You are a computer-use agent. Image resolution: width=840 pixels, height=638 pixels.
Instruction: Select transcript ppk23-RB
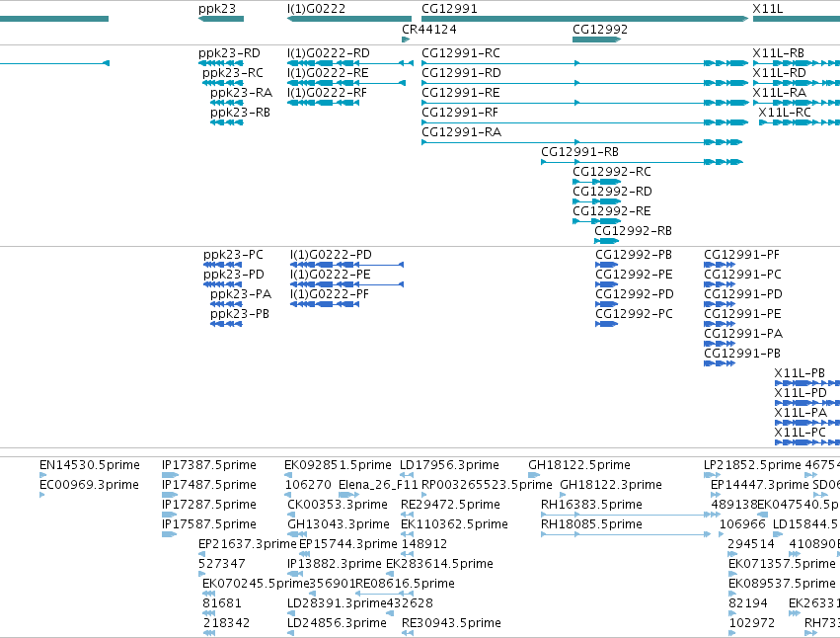tap(240, 113)
